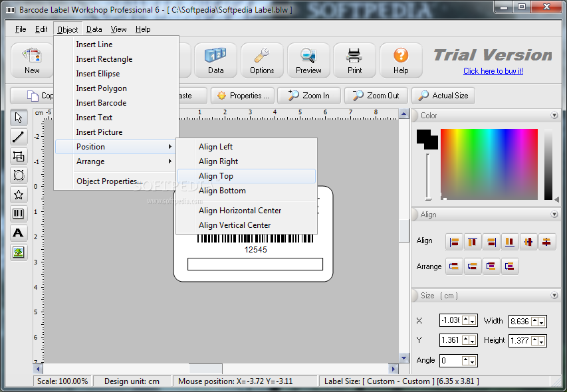Click the grayscale brightness strip

pyautogui.click(x=548, y=164)
